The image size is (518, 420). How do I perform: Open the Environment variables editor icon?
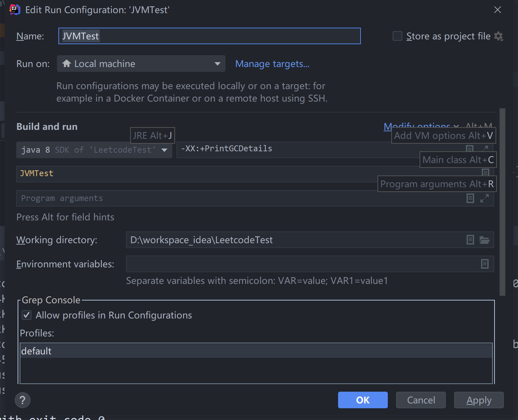click(485, 264)
